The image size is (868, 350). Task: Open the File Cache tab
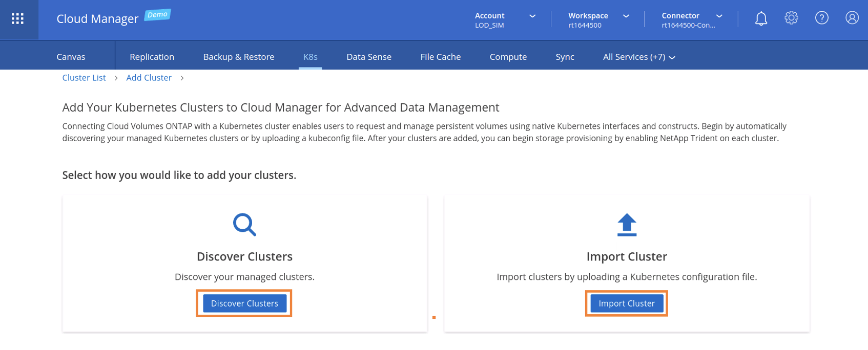click(x=441, y=57)
